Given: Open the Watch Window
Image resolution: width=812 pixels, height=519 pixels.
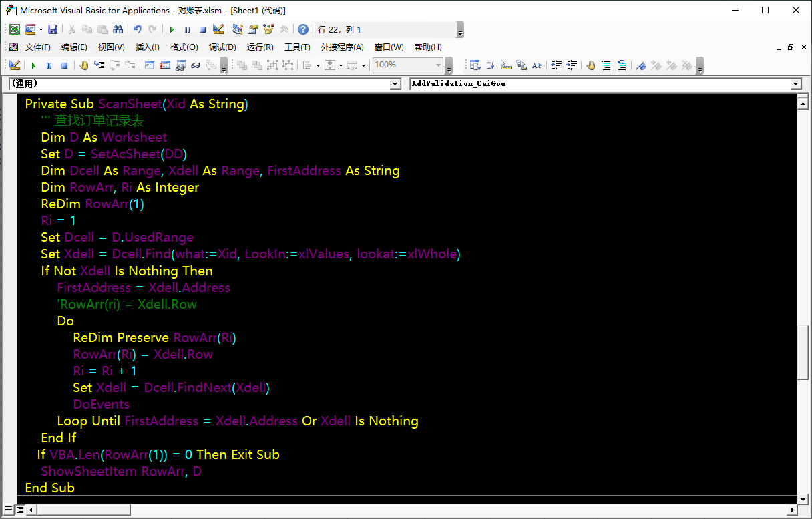Looking at the screenshot, I should click(x=180, y=65).
